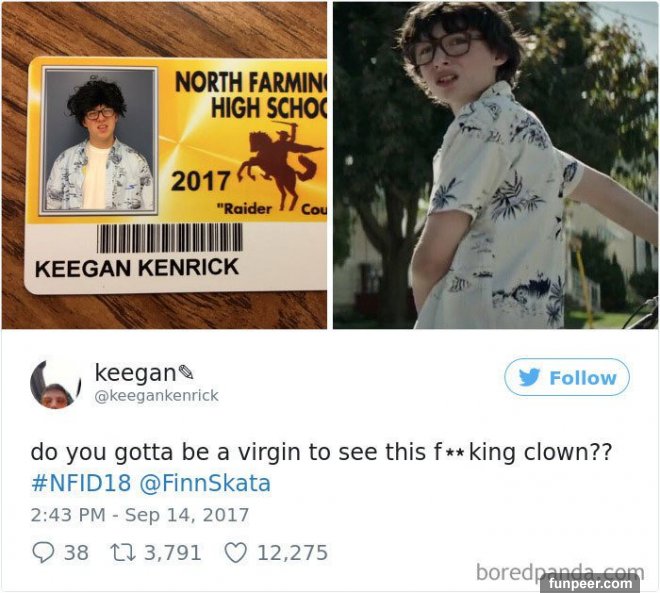Open the school ID card photo
This screenshot has height=593, width=660.
(x=164, y=165)
